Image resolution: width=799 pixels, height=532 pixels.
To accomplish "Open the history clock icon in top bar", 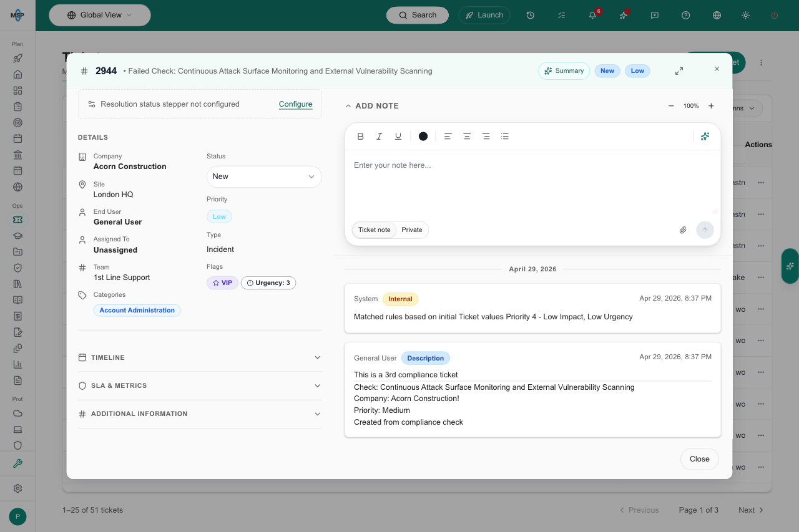I will point(530,15).
